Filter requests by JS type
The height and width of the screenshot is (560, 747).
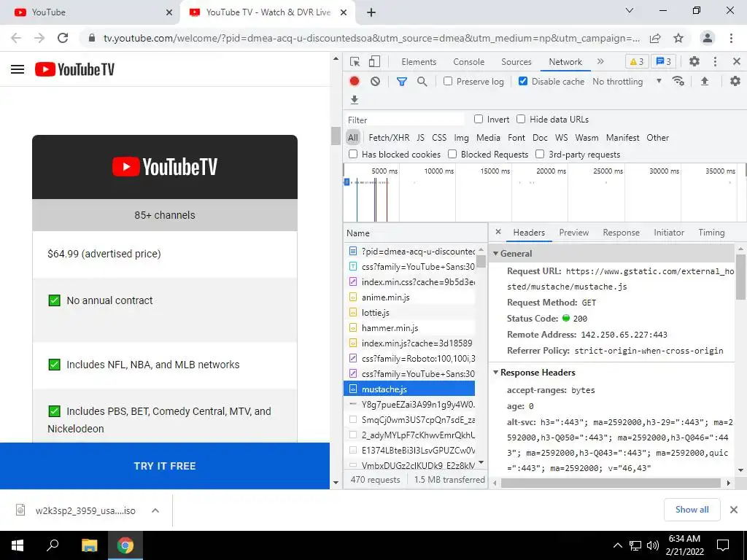(x=420, y=138)
